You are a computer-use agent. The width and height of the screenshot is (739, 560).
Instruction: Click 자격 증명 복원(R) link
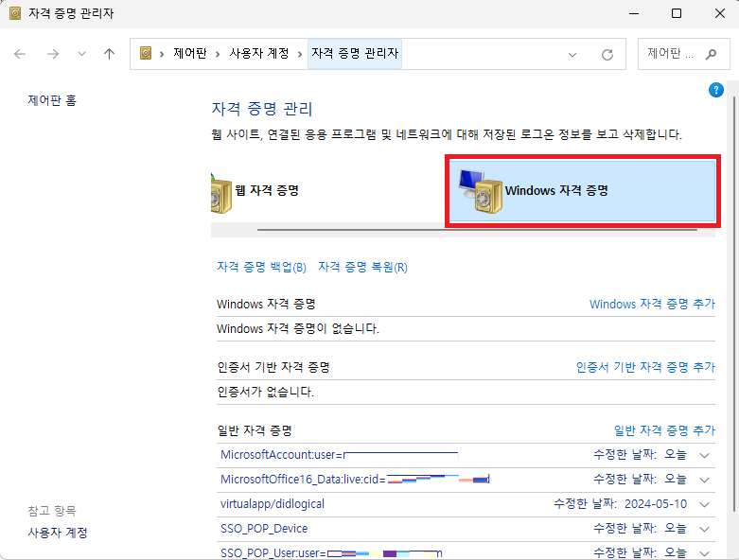[363, 267]
